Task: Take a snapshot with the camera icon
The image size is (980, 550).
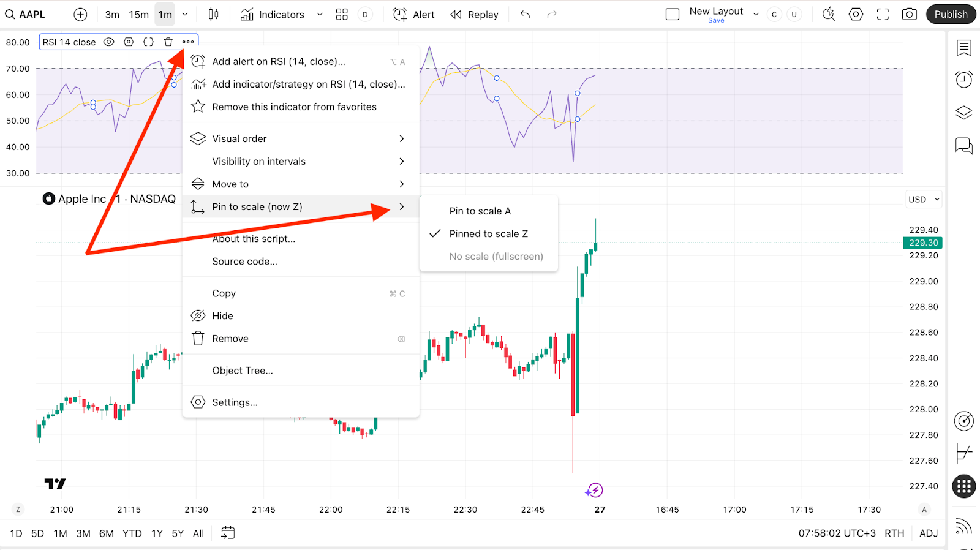Action: (x=910, y=15)
